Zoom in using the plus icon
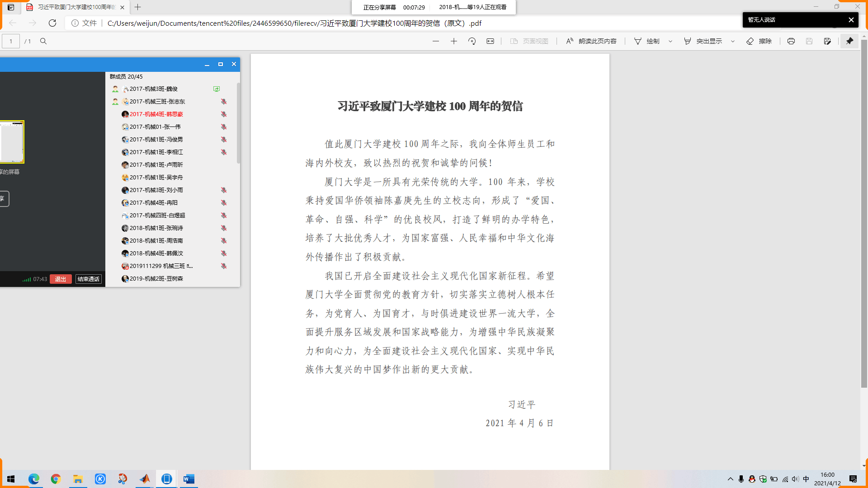 pos(454,41)
